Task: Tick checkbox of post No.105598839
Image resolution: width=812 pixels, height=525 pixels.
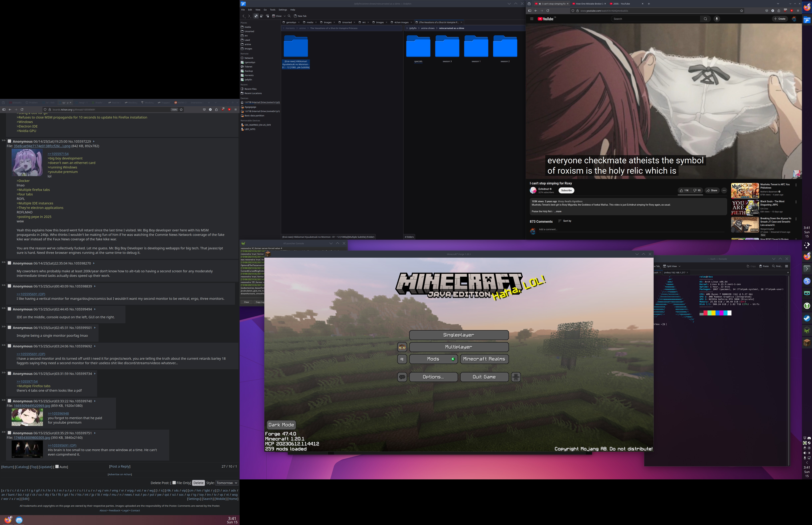Action: [x=9, y=286]
